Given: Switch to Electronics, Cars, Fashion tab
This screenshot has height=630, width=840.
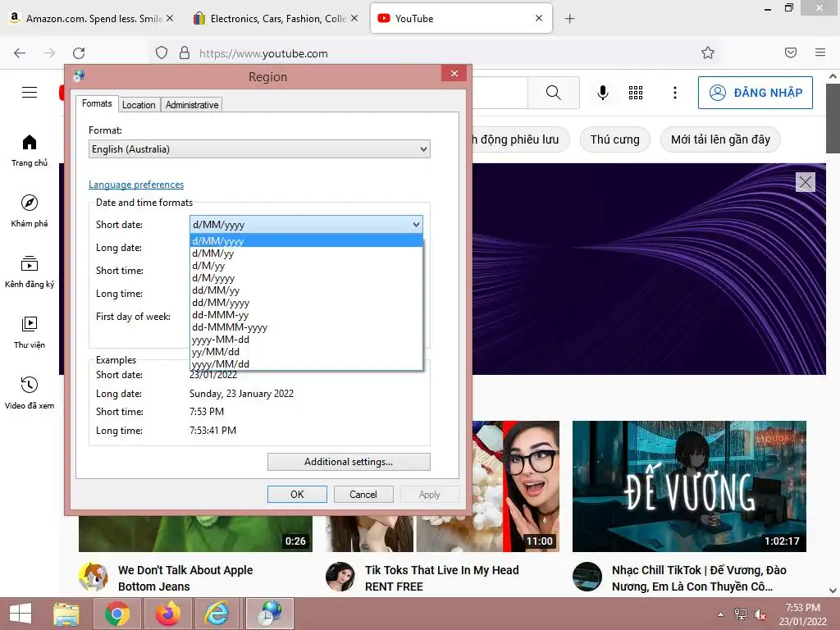Looking at the screenshot, I should pos(276,19).
